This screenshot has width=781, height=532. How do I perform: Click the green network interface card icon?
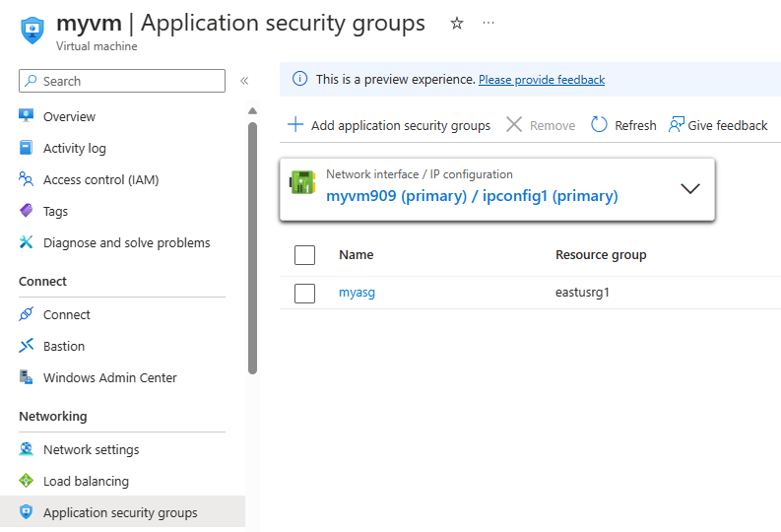302,182
